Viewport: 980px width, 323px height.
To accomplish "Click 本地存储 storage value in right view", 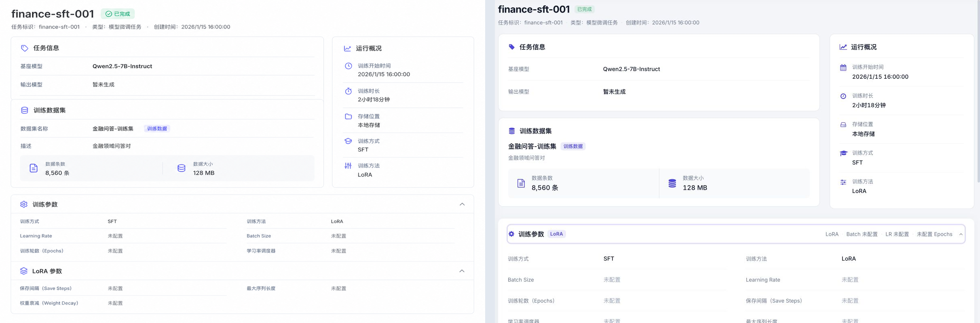I will 863,134.
